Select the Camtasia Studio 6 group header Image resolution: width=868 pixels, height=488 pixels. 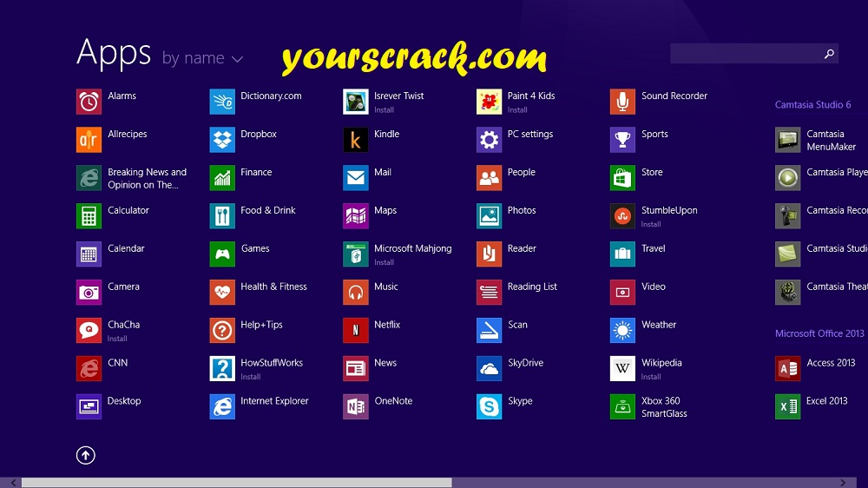click(812, 105)
